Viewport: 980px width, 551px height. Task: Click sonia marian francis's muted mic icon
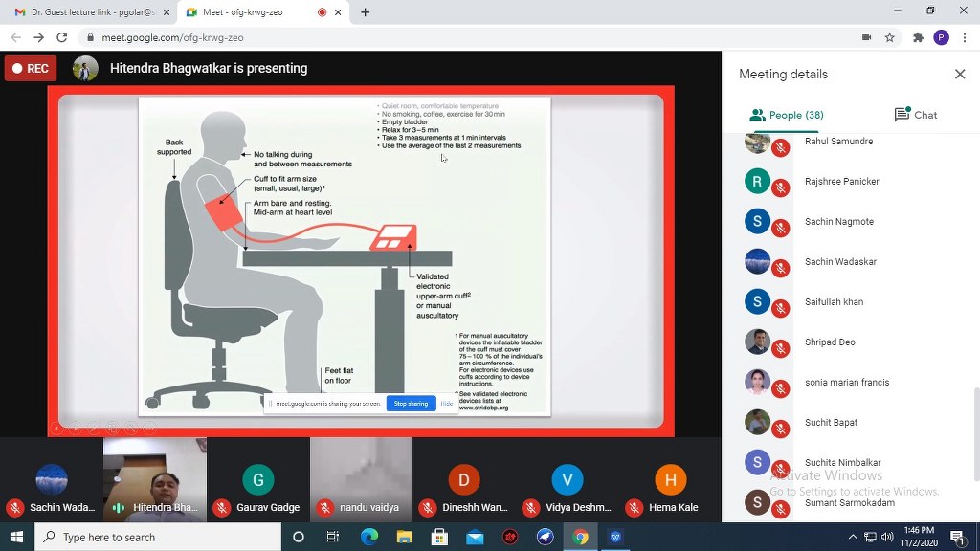pos(780,388)
